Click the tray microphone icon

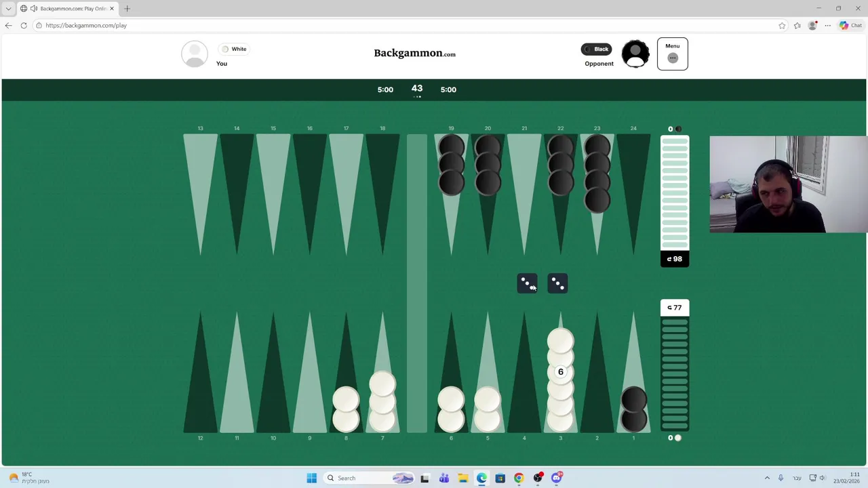click(781, 478)
